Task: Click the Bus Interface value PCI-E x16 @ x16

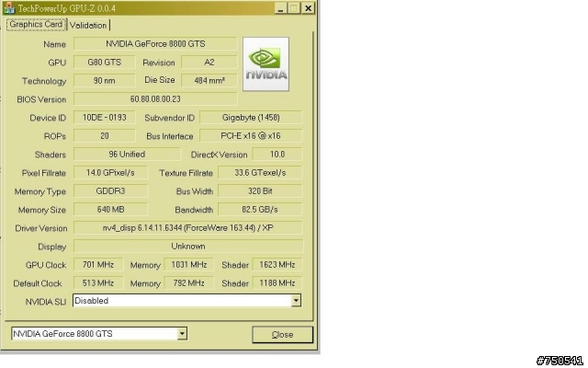Action: 251,136
